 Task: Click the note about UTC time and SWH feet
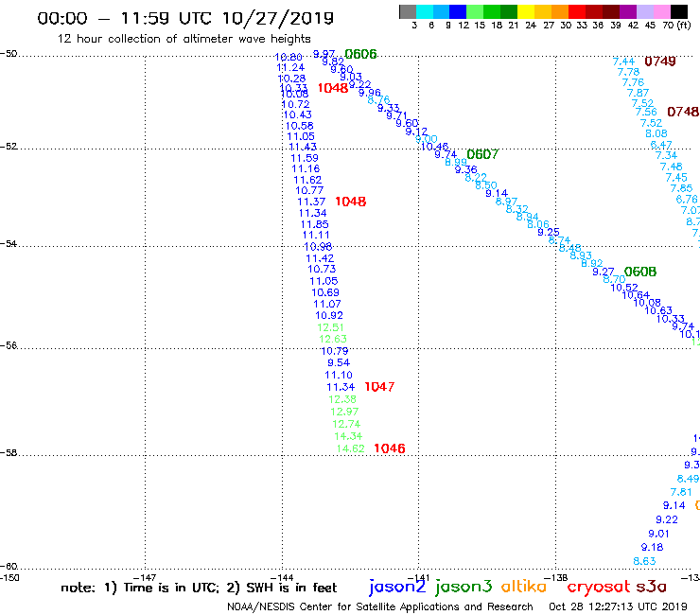tap(199, 588)
